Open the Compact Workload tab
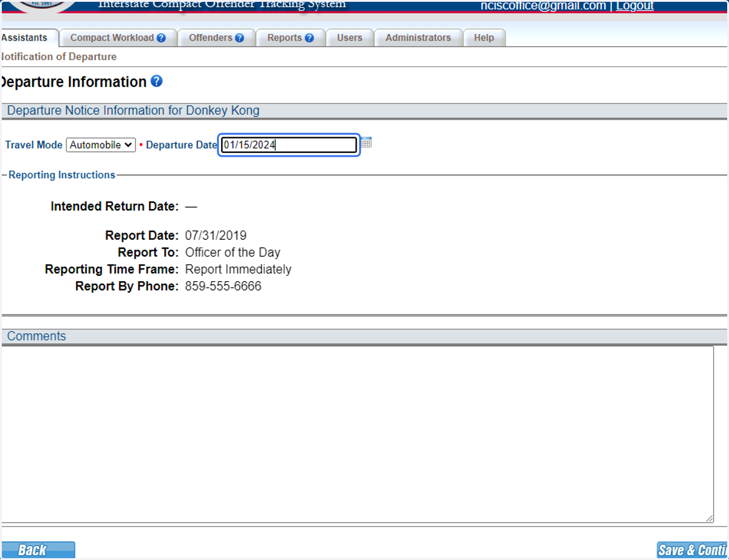Viewport: 729px width, 560px height. click(118, 38)
